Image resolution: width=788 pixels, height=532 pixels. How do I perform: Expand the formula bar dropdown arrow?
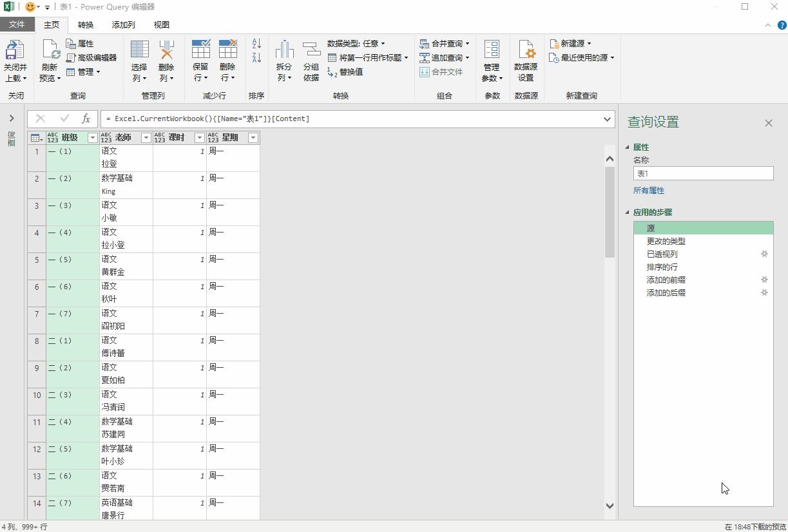point(607,119)
